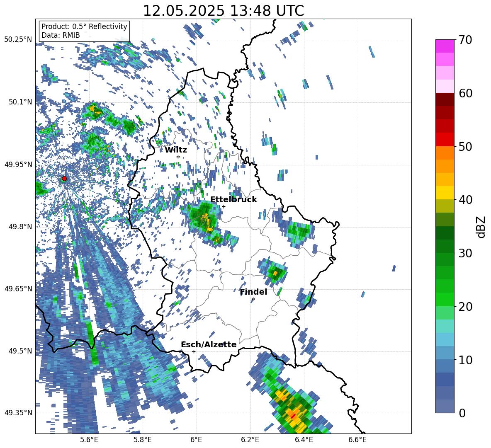Click the Findel city label
The height and width of the screenshot is (448, 491).
(x=253, y=292)
